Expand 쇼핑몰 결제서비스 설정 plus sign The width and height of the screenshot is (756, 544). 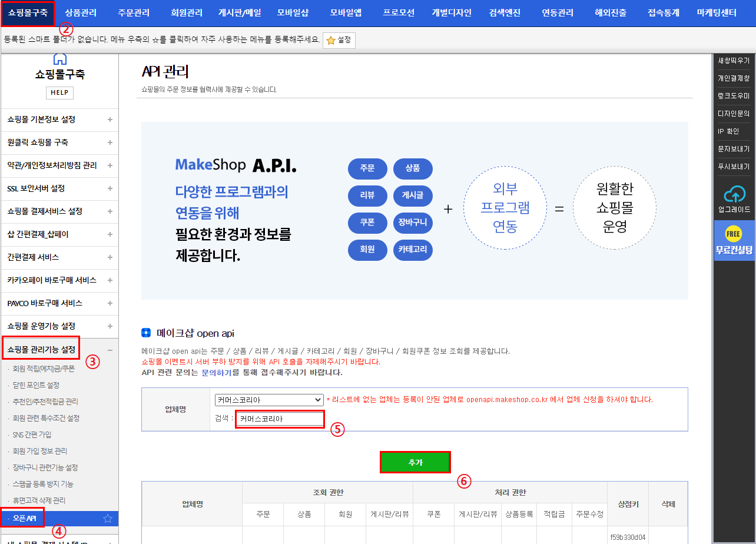(x=110, y=211)
